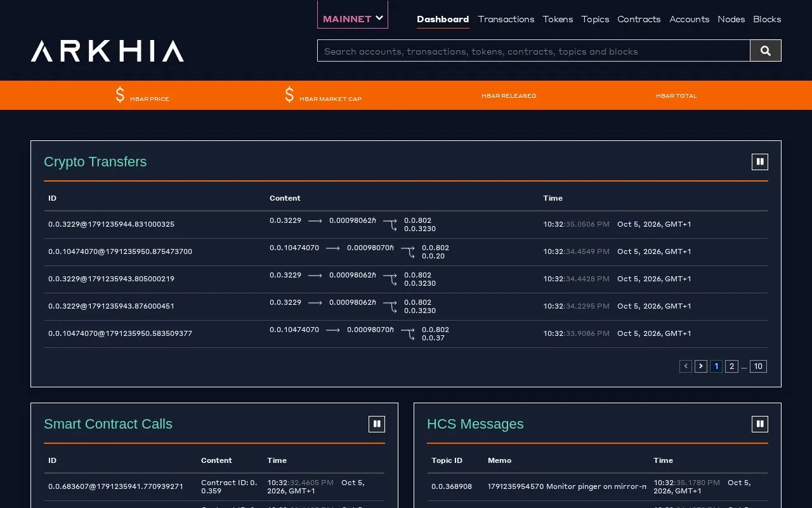Jump to page 10 of Crypto Transfers
Viewport: 812px width, 508px height.
coord(758,366)
